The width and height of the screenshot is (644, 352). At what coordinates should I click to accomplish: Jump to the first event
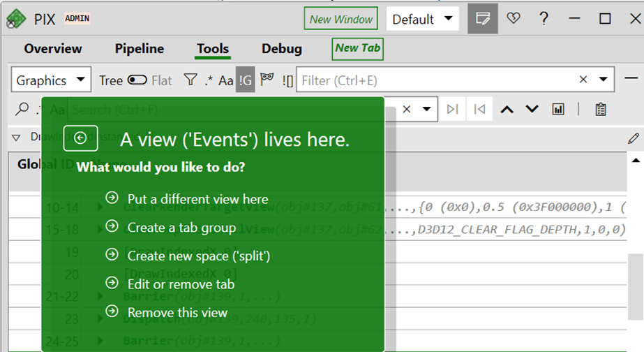479,109
